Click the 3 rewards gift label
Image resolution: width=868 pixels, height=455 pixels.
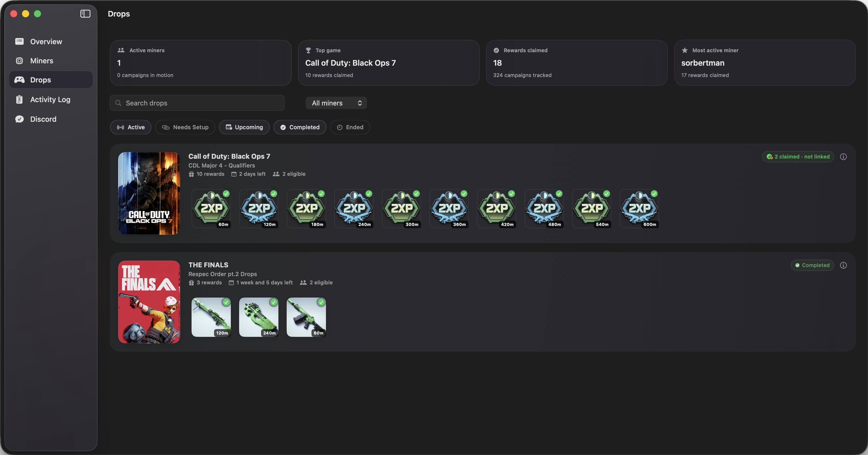click(205, 283)
